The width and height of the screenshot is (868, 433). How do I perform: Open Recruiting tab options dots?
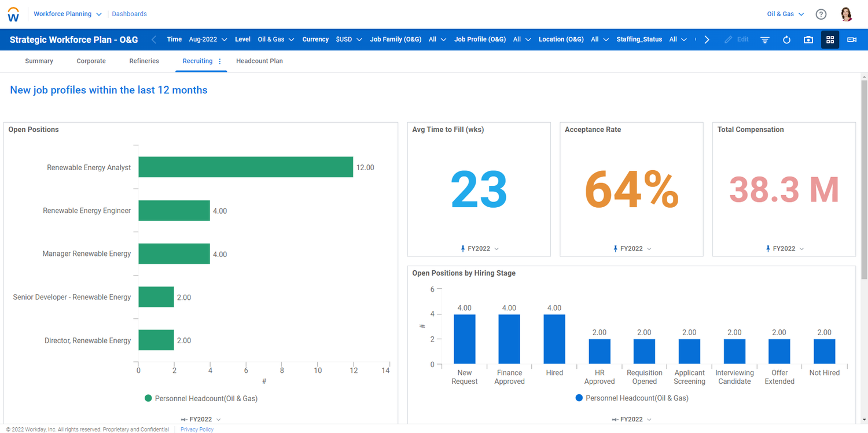(x=220, y=61)
